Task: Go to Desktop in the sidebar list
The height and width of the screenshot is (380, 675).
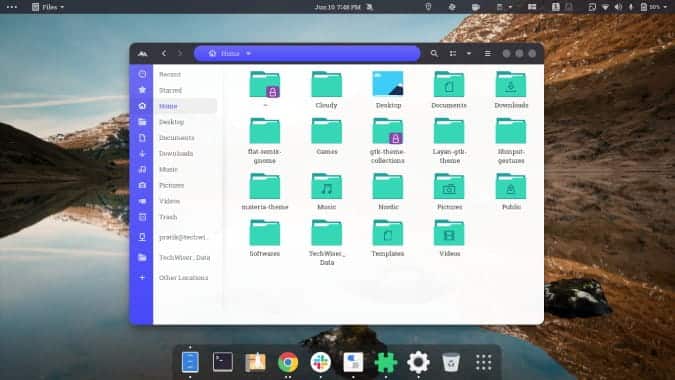Action: 171,122
